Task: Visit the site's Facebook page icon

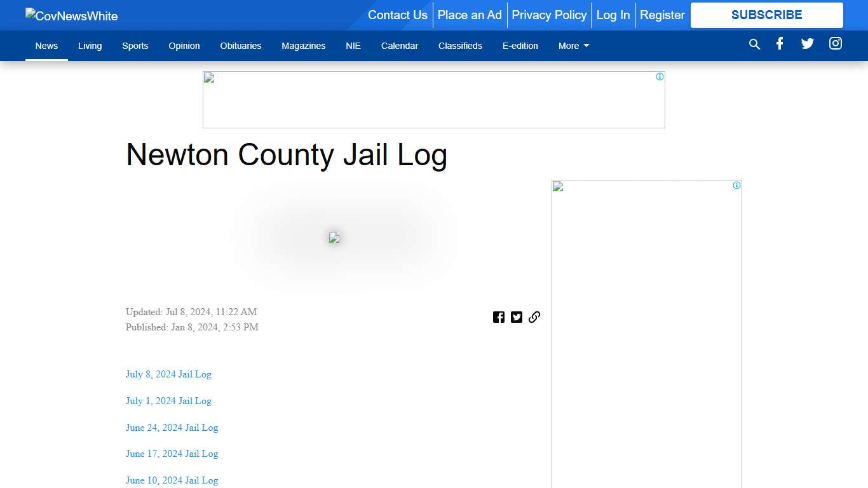Action: 780,44
